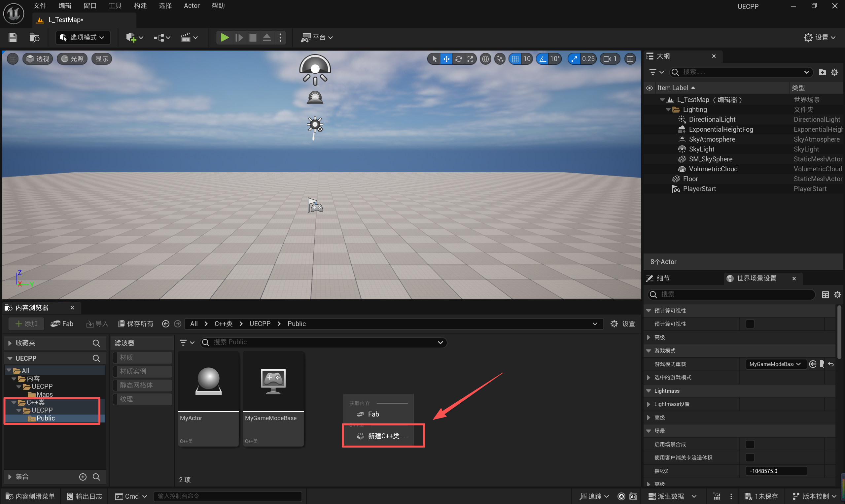Click the Add button in content browser

click(26, 324)
